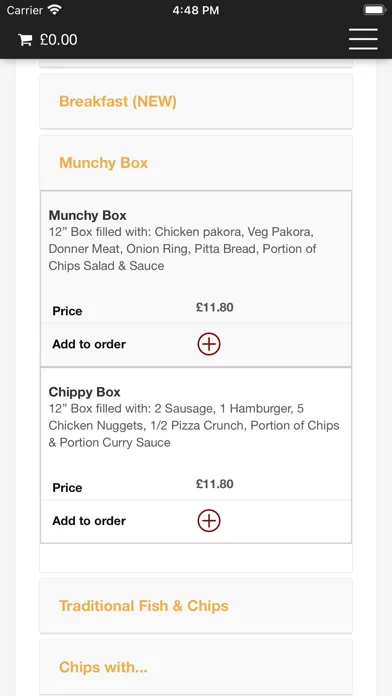Open the hamburger menu
392x696 pixels.
click(x=363, y=39)
